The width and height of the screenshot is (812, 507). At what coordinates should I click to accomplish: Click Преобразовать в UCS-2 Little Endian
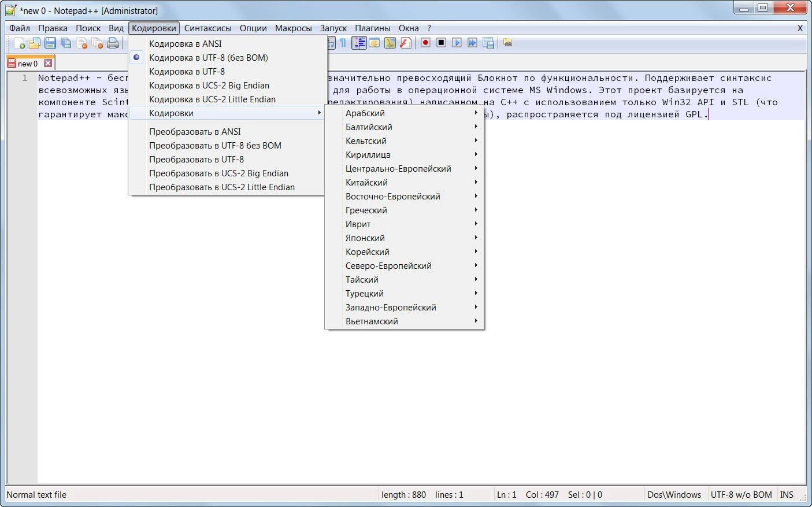coord(228,187)
